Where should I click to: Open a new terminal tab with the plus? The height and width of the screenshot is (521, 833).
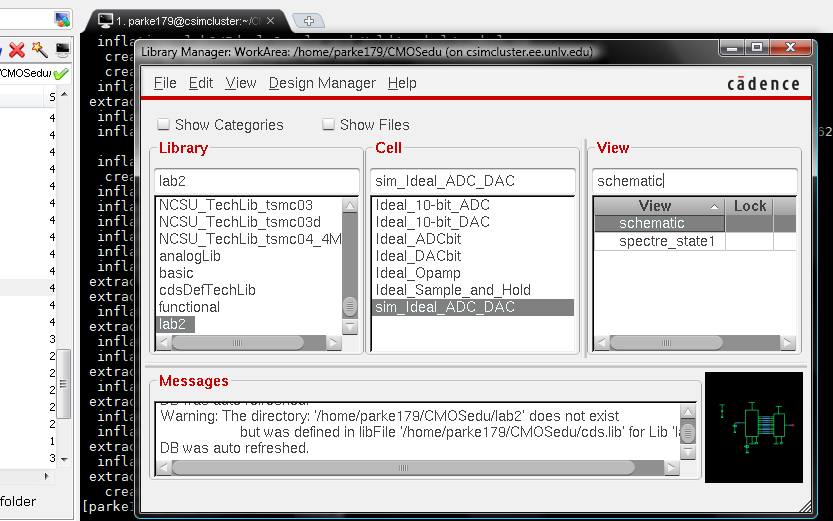click(309, 20)
